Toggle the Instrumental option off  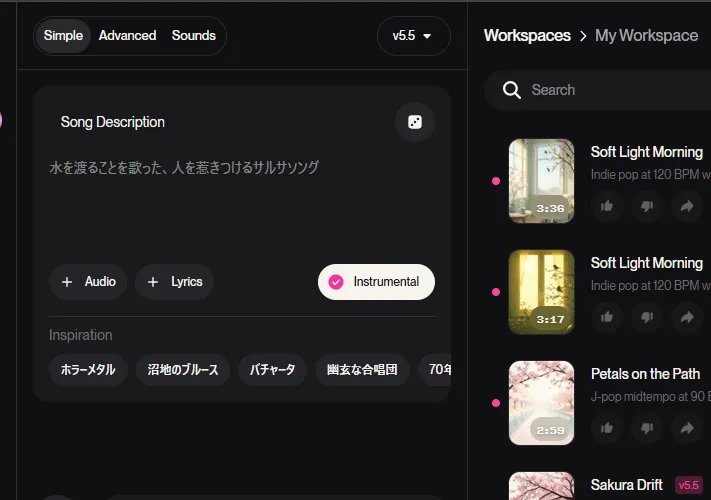(x=376, y=282)
